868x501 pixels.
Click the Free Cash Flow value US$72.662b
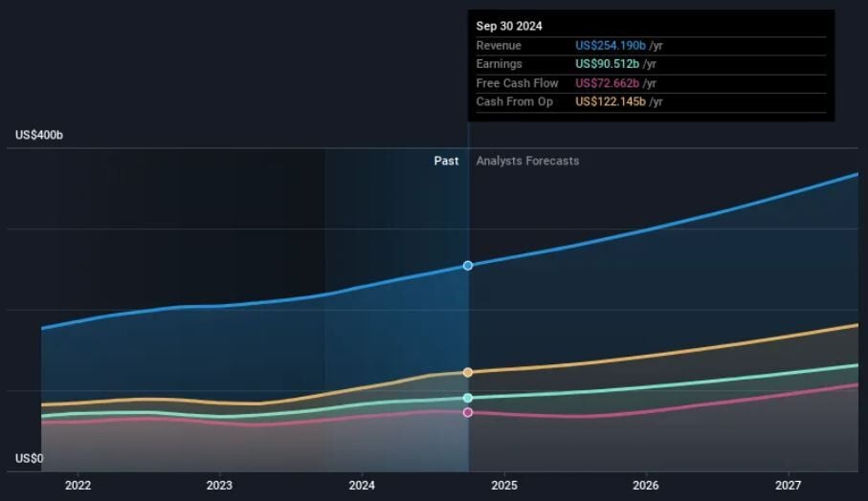click(605, 83)
